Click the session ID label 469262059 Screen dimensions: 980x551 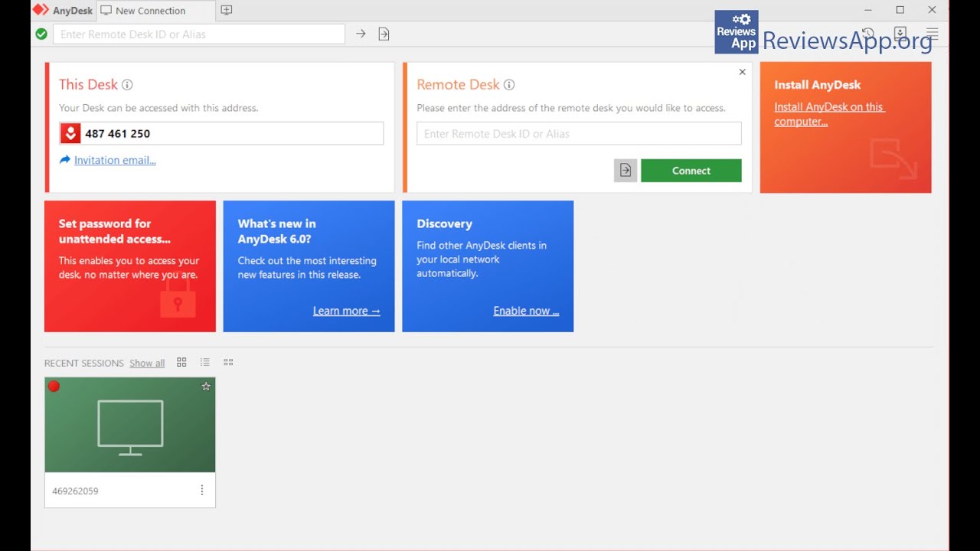pos(75,491)
